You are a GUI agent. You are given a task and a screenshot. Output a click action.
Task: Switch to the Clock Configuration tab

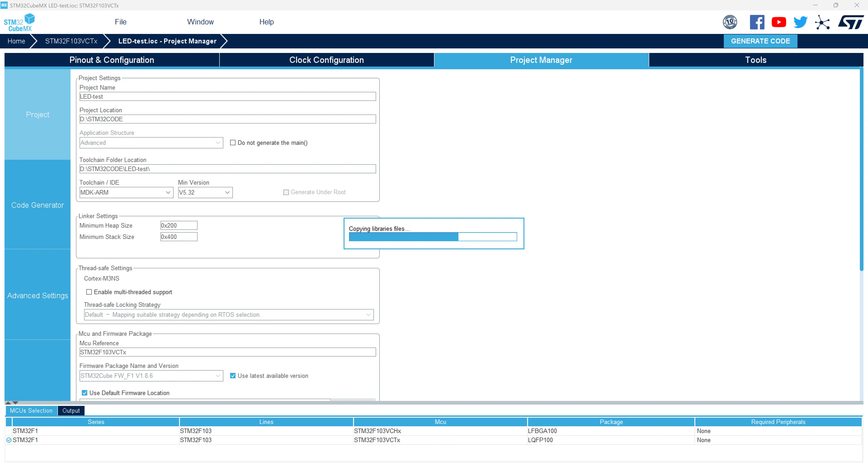coord(326,60)
